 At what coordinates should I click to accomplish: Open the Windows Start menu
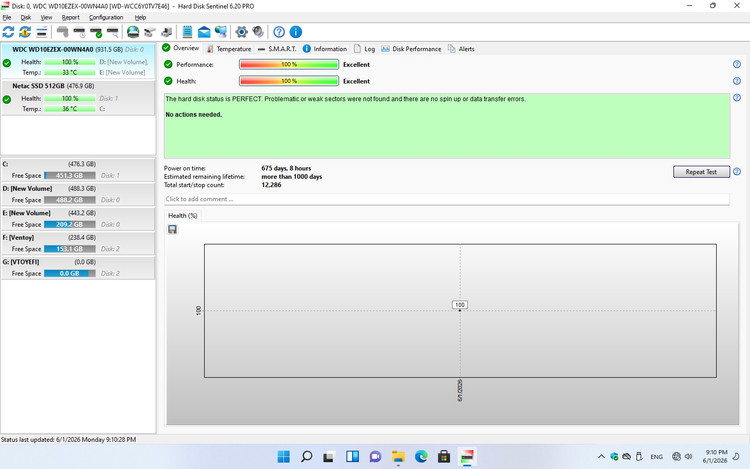[284, 457]
